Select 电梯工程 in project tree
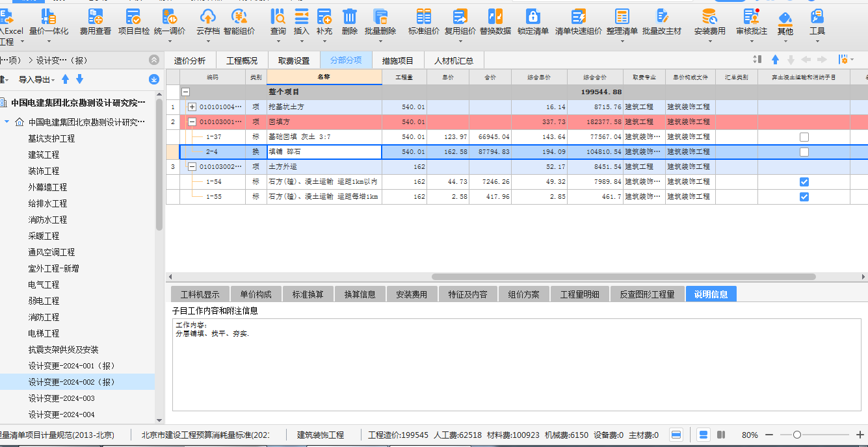Screen dimensions: 868x447 tap(44, 333)
